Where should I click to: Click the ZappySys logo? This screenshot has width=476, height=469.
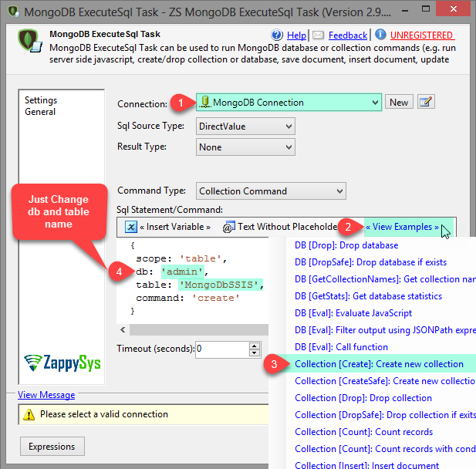pos(62,363)
